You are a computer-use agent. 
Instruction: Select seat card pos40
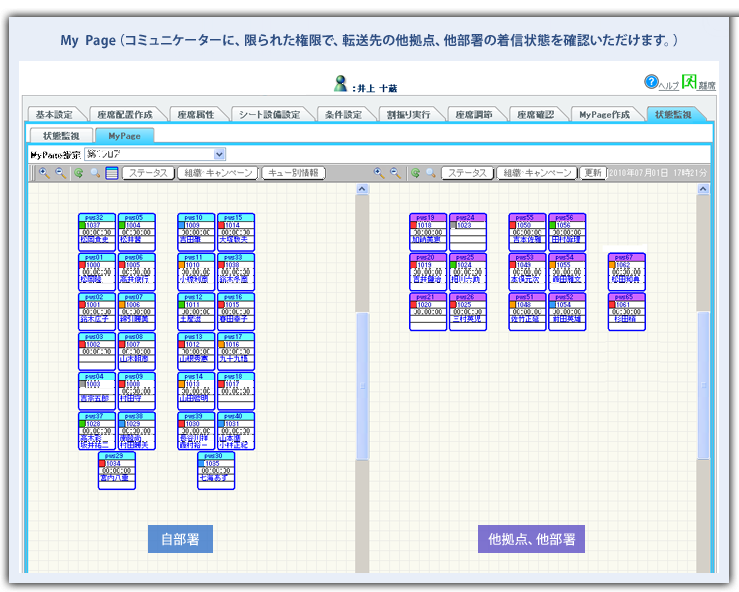pyautogui.click(x=236, y=431)
